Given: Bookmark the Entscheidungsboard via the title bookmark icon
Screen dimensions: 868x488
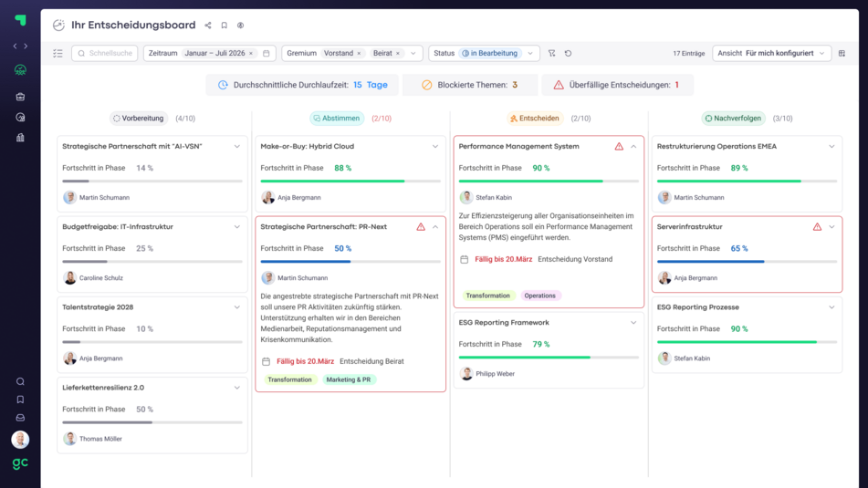Looking at the screenshot, I should click(225, 26).
